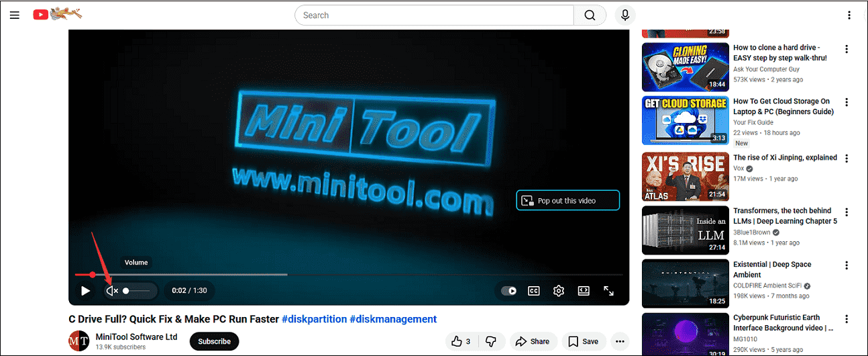Screen dimensions: 868x356
Task: Click the video title 'C Drive Full?'
Action: click(174, 319)
